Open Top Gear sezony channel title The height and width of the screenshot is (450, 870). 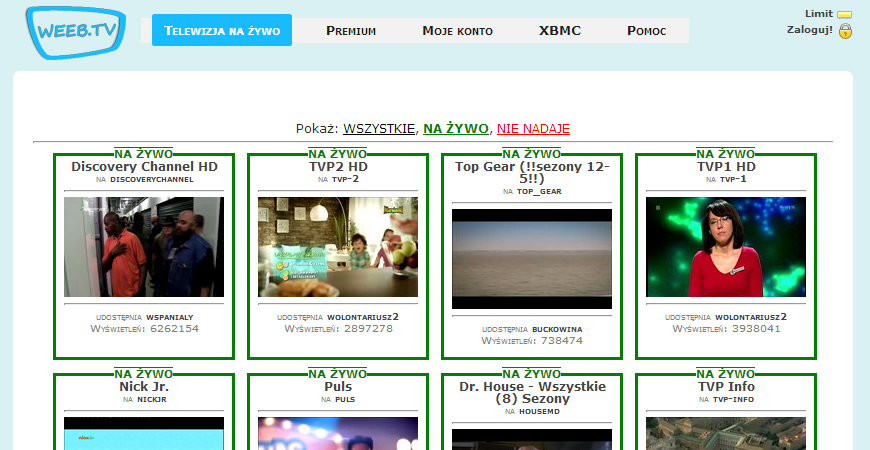[x=532, y=173]
